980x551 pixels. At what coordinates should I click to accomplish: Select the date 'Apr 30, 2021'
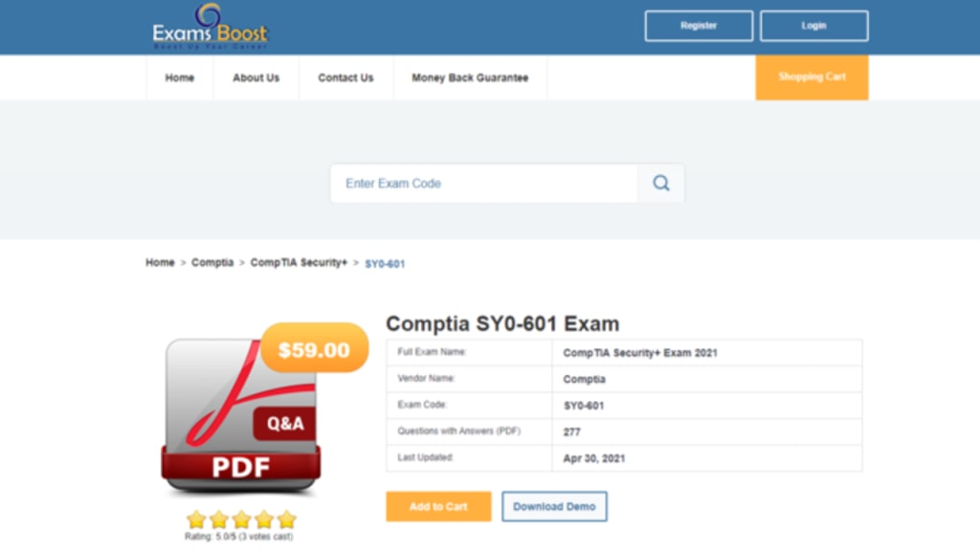pyautogui.click(x=593, y=458)
